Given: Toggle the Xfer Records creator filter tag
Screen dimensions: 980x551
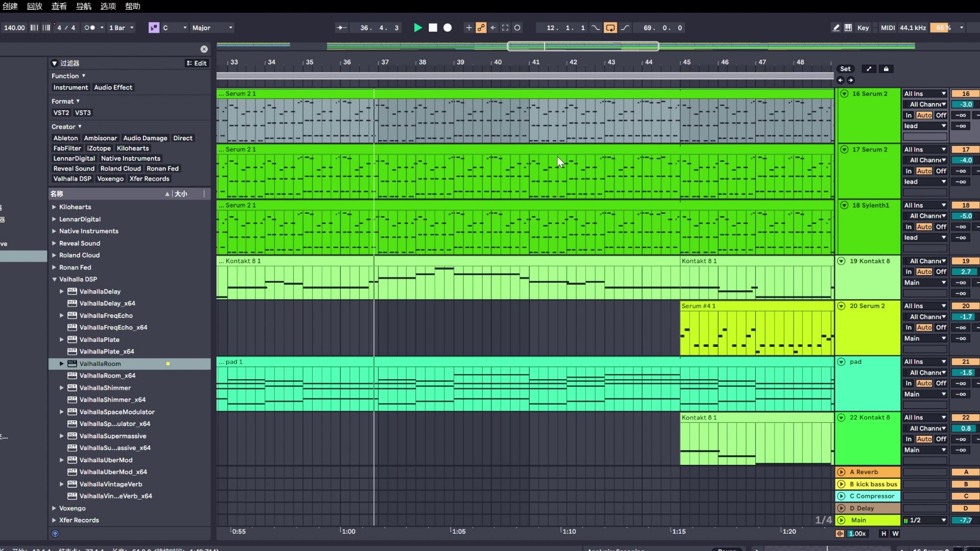Looking at the screenshot, I should pos(149,179).
